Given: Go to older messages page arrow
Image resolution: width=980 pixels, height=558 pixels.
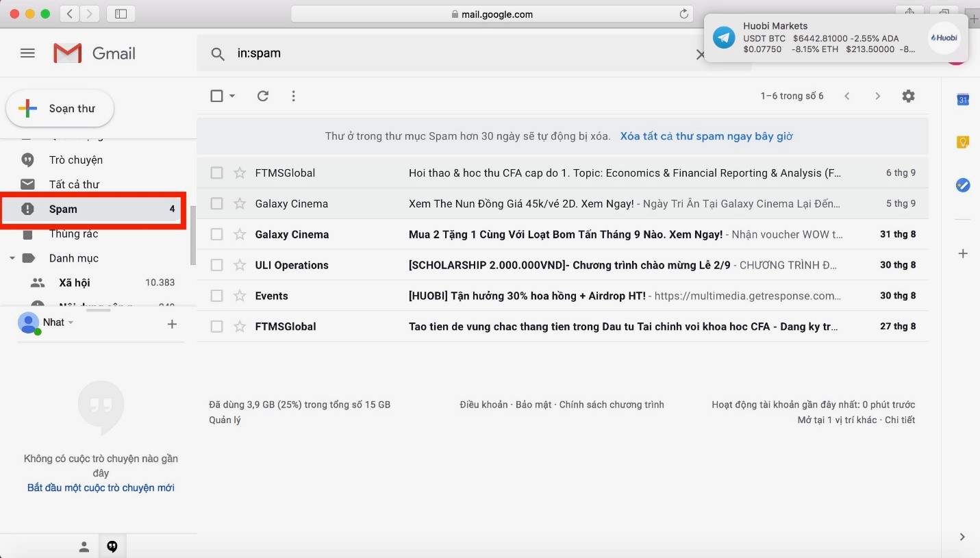Looking at the screenshot, I should (877, 96).
